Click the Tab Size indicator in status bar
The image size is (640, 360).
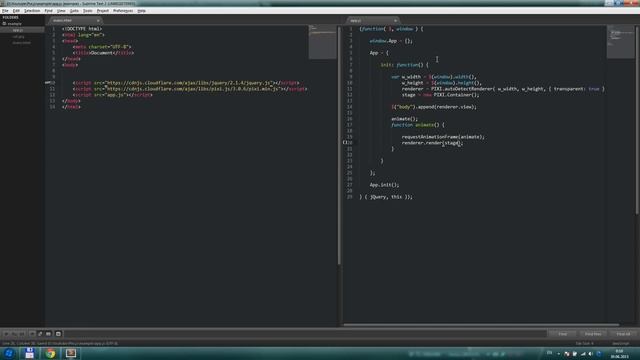click(584, 343)
